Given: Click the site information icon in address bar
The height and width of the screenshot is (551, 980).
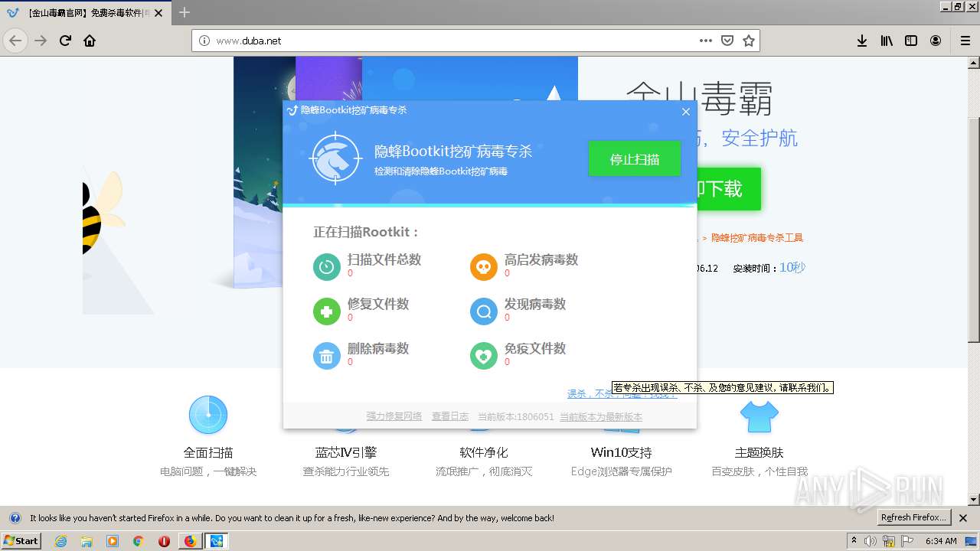Looking at the screenshot, I should pos(204,41).
